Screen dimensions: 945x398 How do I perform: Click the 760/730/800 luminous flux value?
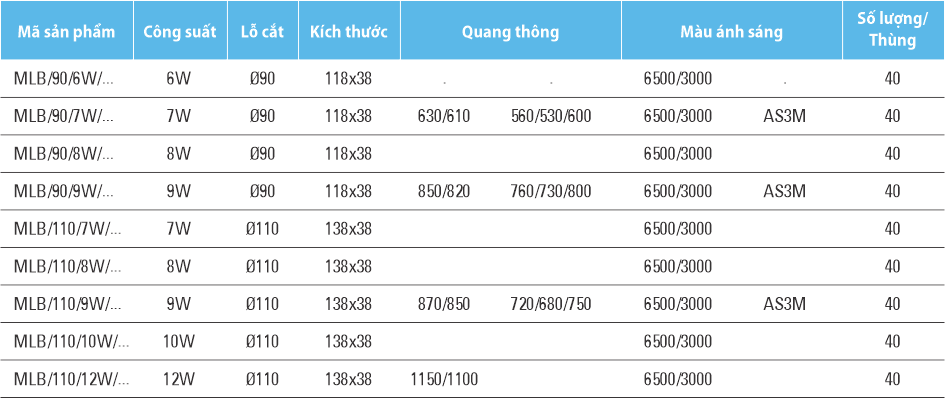pos(550,191)
